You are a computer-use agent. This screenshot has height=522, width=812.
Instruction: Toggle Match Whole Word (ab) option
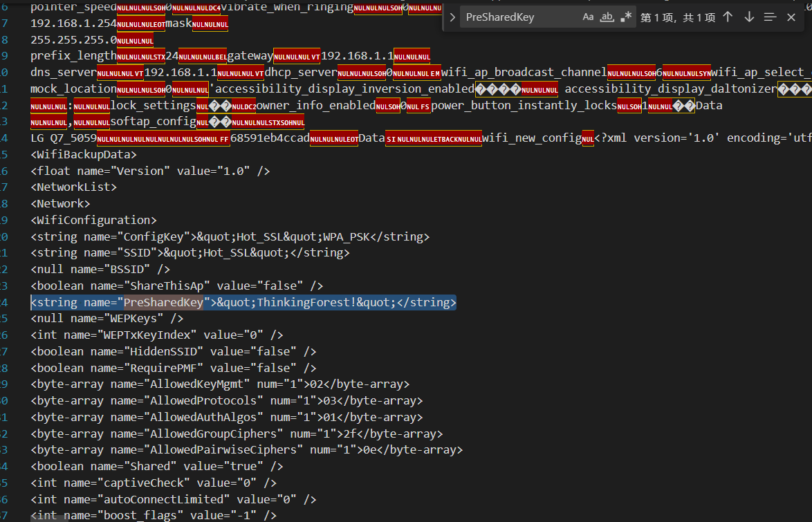(607, 17)
